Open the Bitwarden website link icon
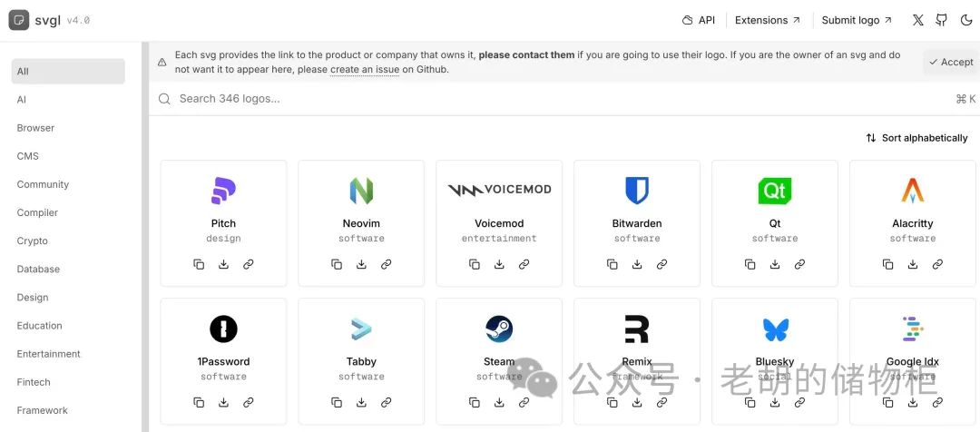Viewport: 980px width, 432px height. (661, 264)
